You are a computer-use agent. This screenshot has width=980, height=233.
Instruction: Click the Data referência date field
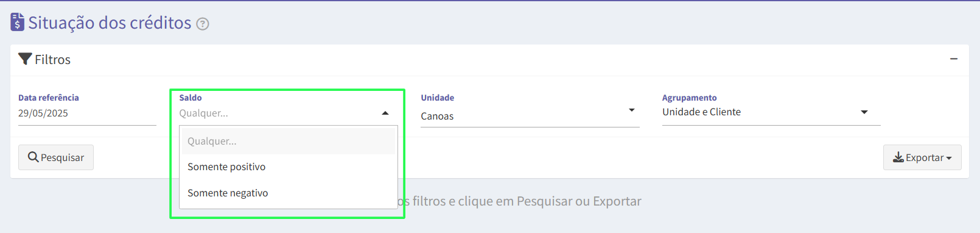tap(87, 113)
